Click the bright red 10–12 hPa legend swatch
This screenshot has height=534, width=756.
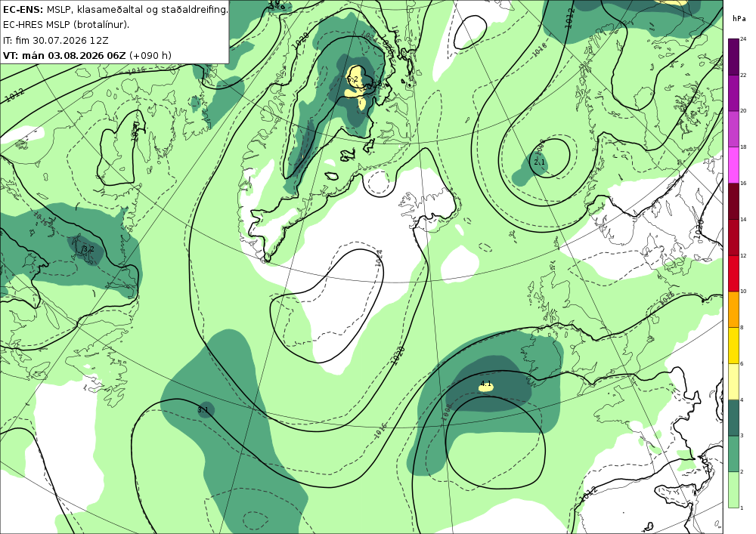point(734,273)
